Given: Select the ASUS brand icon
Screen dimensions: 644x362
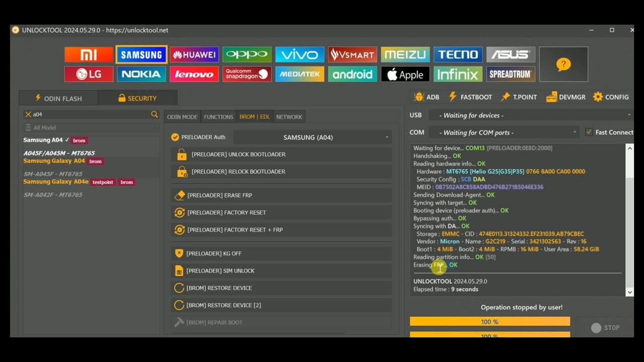Looking at the screenshot, I should [x=511, y=55].
